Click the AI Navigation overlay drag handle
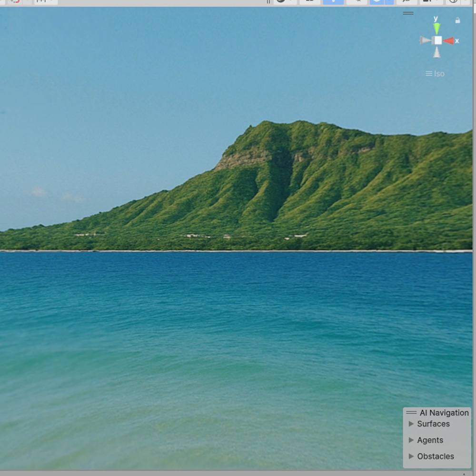The image size is (476, 476). click(411, 412)
